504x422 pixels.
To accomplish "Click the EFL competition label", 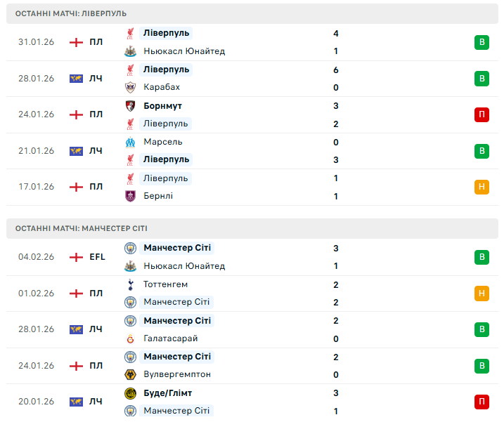I will [97, 257].
